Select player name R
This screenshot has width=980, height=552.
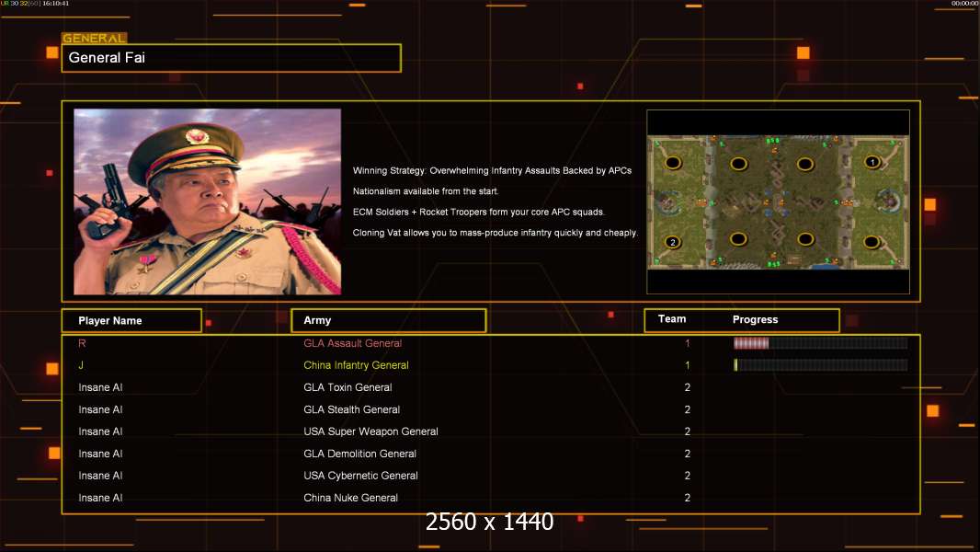[82, 343]
